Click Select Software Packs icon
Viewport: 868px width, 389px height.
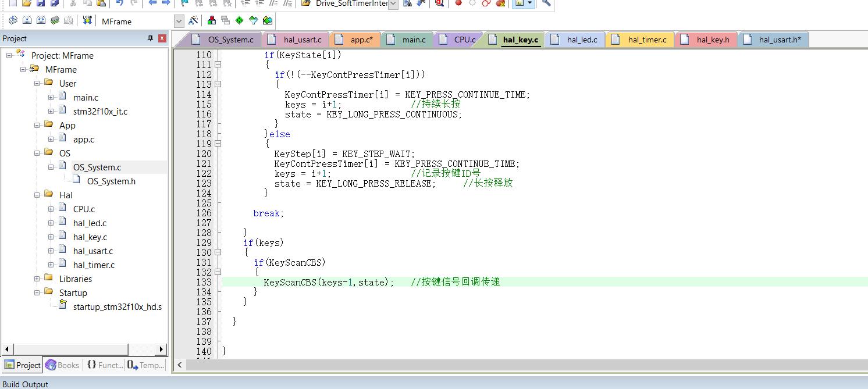(253, 20)
